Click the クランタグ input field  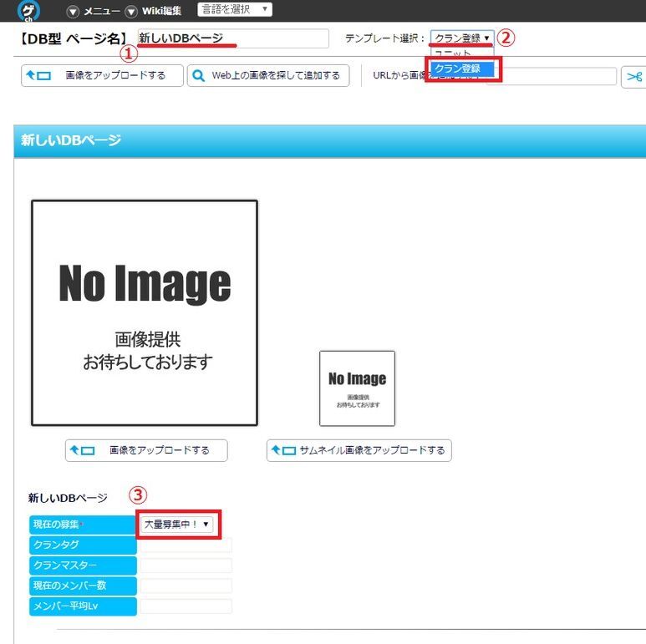[186, 545]
